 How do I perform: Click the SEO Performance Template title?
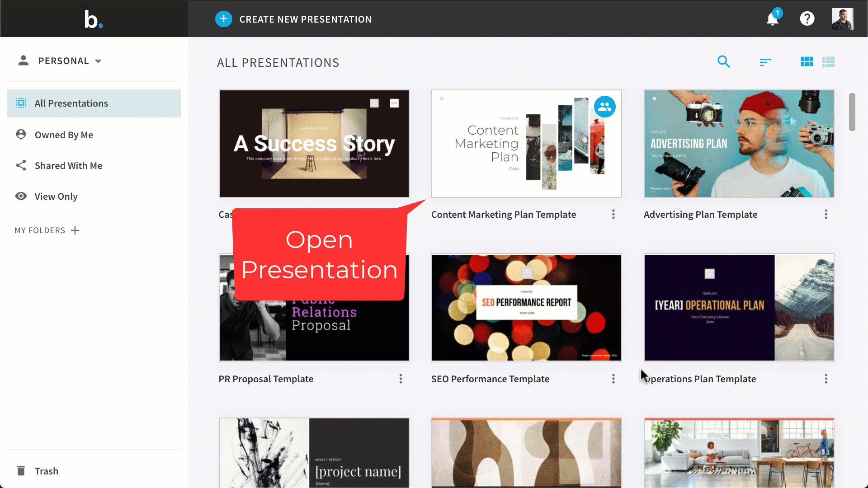(x=490, y=379)
